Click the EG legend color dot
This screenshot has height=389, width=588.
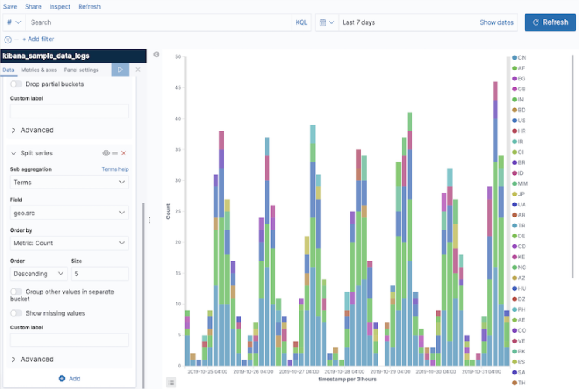[x=514, y=79]
